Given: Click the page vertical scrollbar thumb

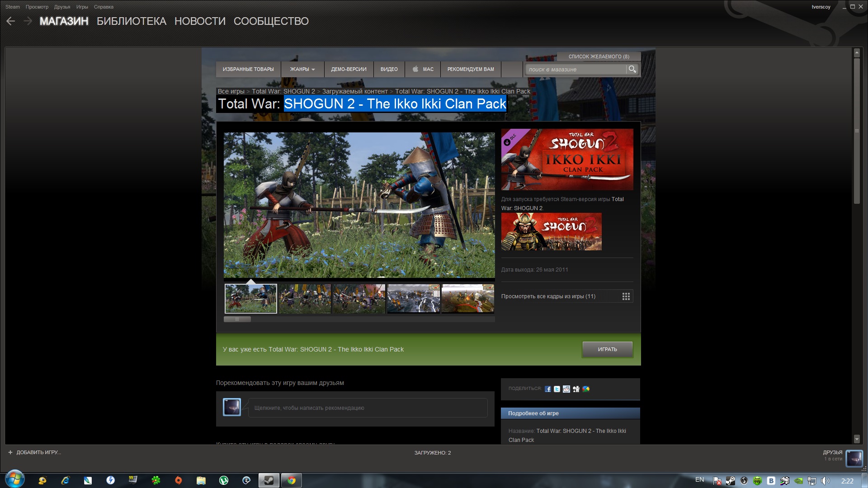Looking at the screenshot, I should tap(856, 131).
